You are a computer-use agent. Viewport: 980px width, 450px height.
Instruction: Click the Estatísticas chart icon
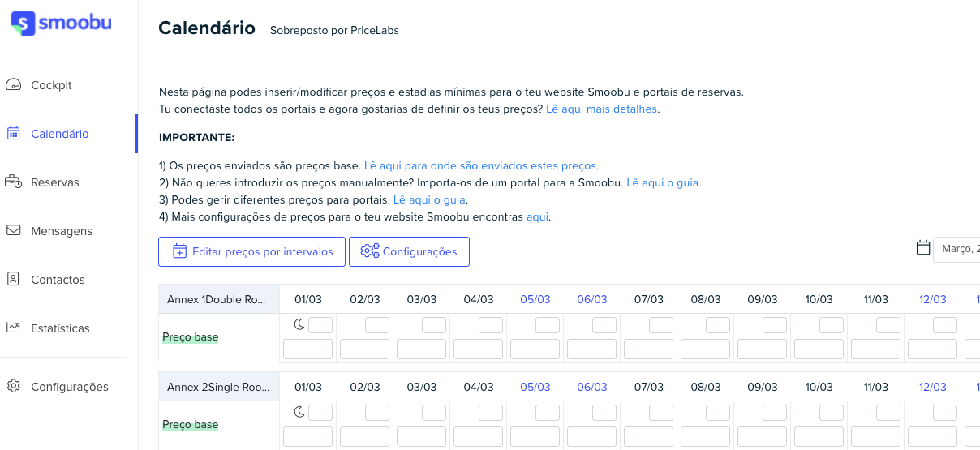[x=13, y=328]
